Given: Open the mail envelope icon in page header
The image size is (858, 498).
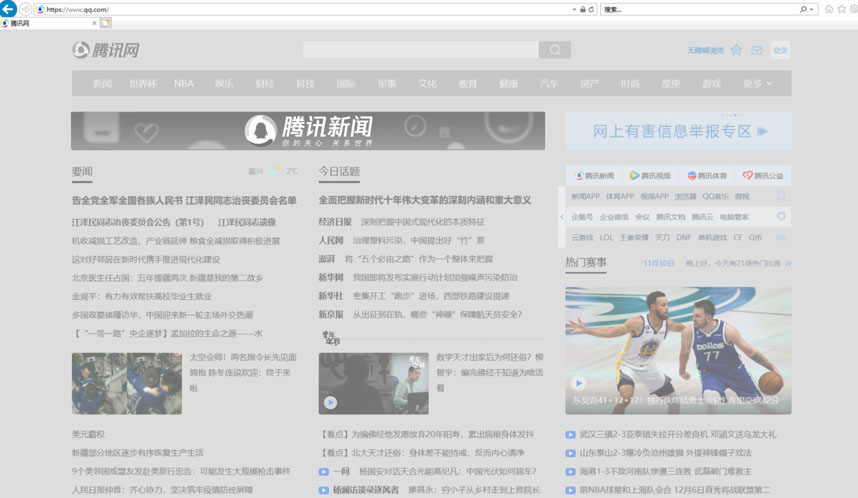Looking at the screenshot, I should [x=757, y=50].
